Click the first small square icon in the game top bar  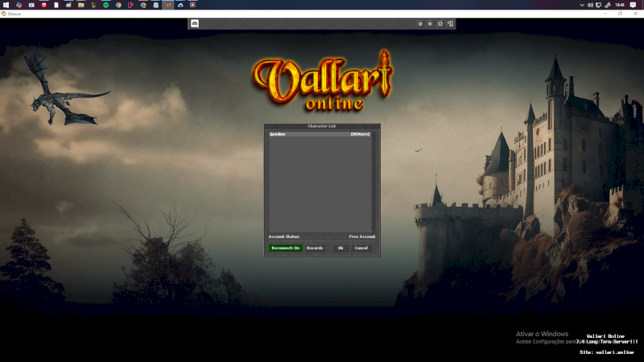pyautogui.click(x=420, y=24)
